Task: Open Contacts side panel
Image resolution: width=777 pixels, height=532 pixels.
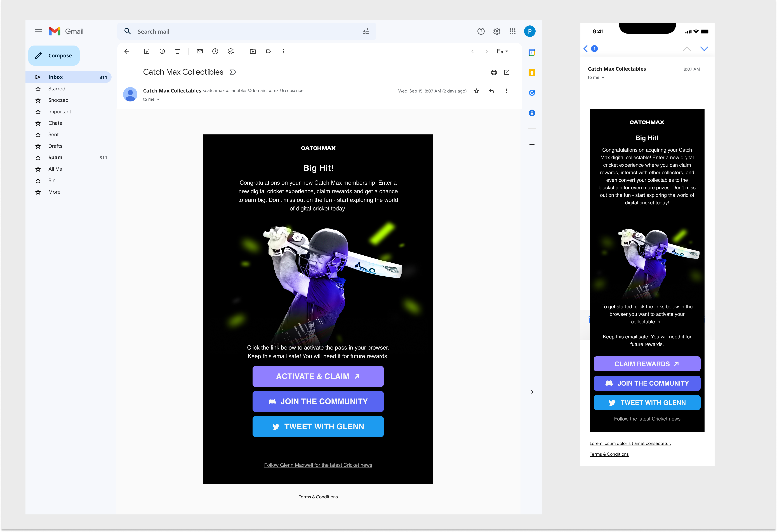Action: (532, 113)
